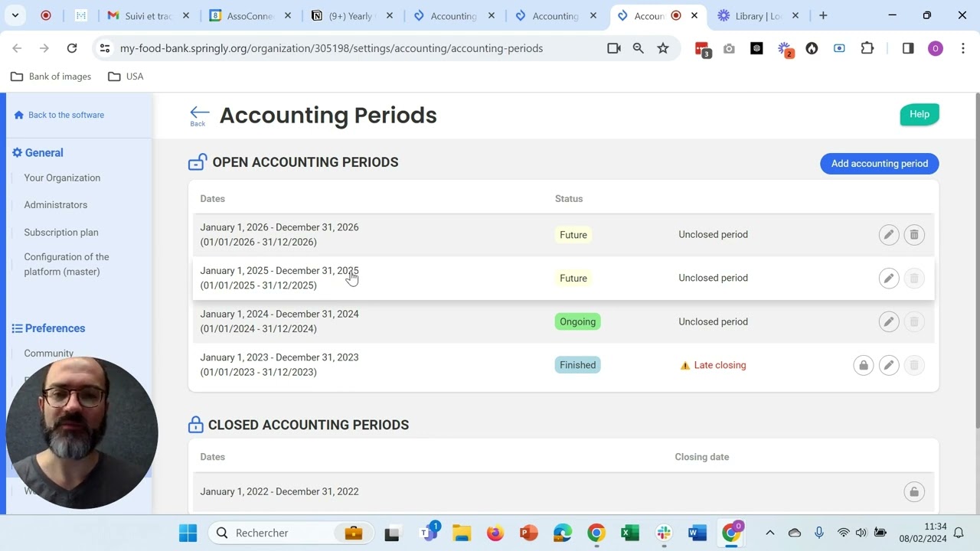Open the Bank of images bookmark folder
980x551 pixels.
click(51, 77)
